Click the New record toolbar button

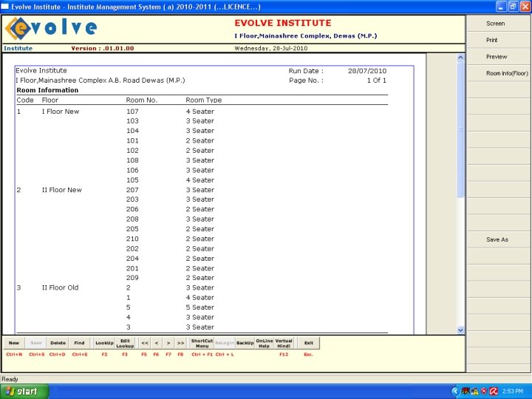(x=13, y=344)
